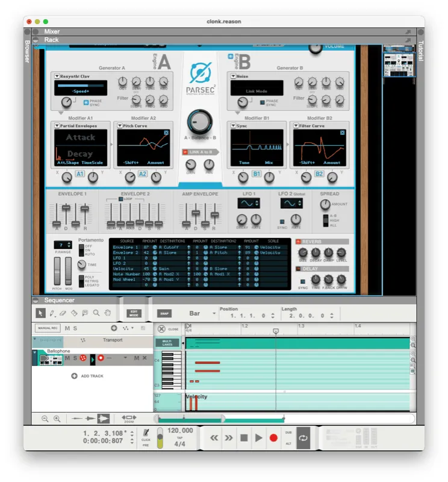Select the Eraser tool in sequencer toolbar
The image size is (448, 482).
point(63,313)
